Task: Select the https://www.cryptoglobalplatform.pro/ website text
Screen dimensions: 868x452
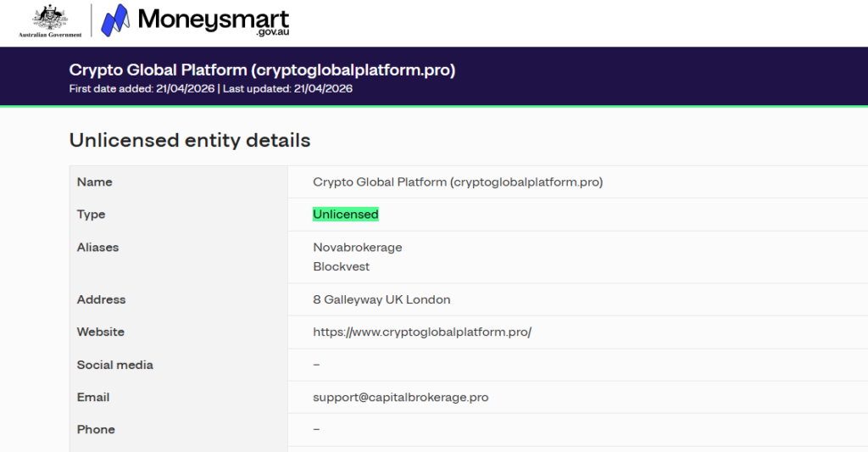Action: 422,332
